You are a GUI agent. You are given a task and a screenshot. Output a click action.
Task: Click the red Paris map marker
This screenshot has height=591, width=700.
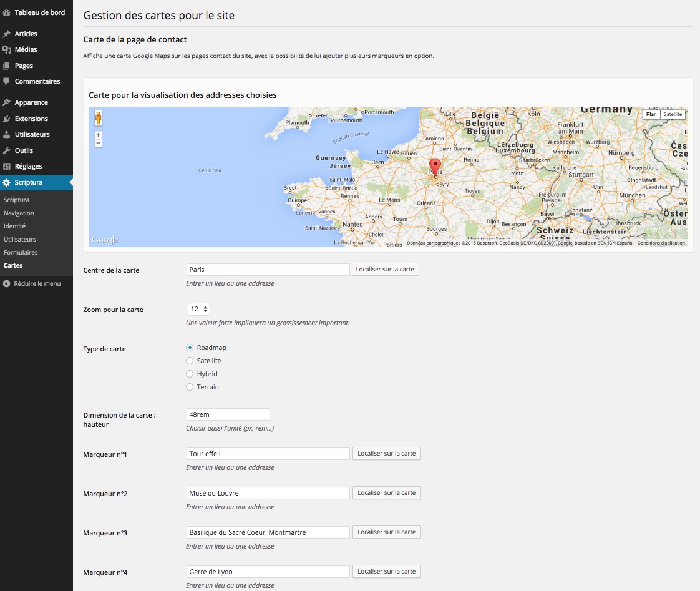pyautogui.click(x=435, y=167)
